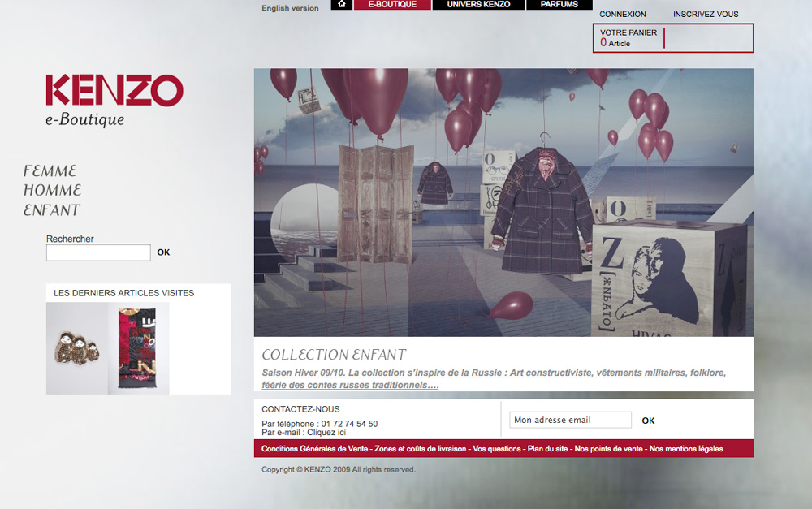Image resolution: width=812 pixels, height=509 pixels.
Task: Open the E-BOUTIQUE tab
Action: (392, 5)
